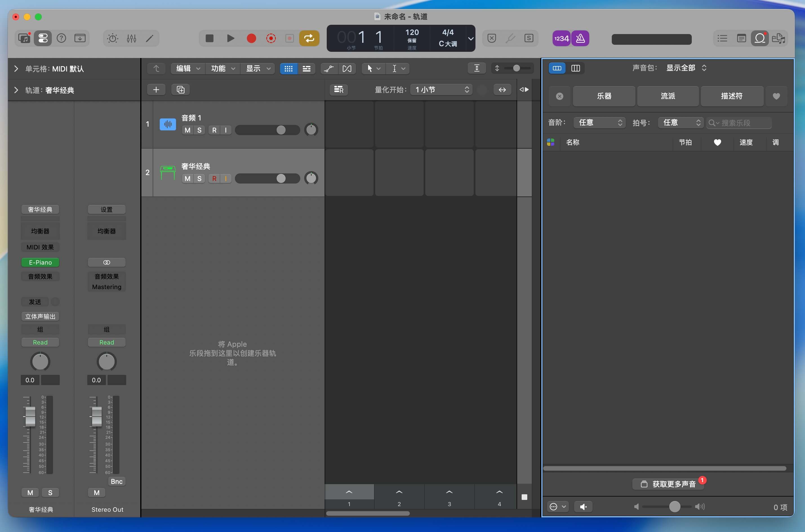Toggle the 1234 count-in button
This screenshot has height=532, width=805.
[x=561, y=38]
